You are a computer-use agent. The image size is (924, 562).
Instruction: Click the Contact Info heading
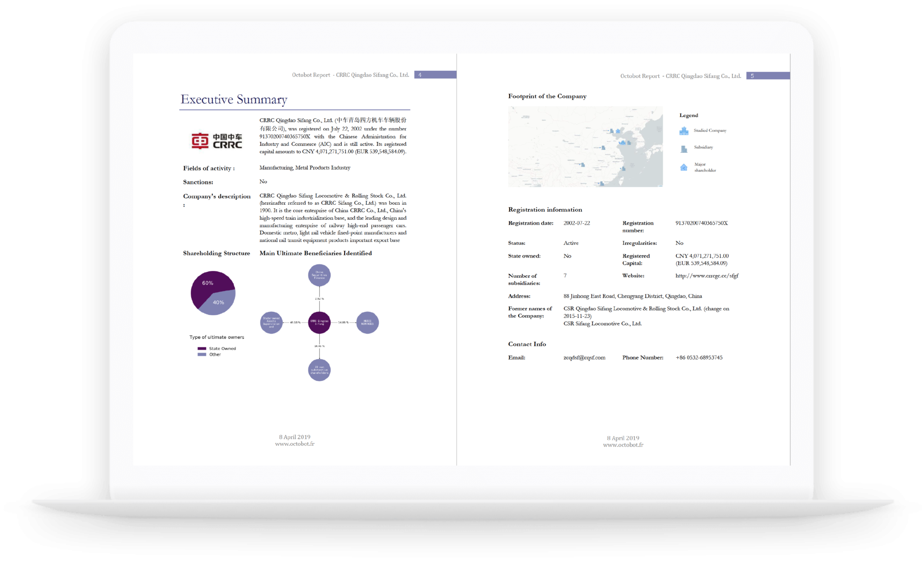point(527,344)
